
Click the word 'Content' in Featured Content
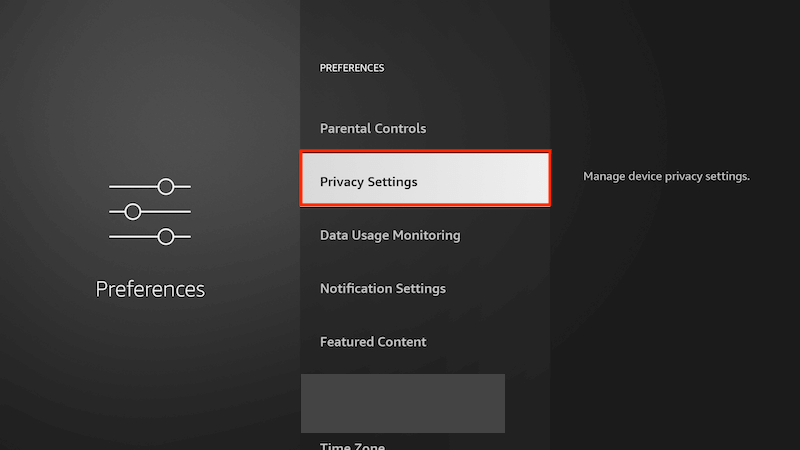(402, 342)
